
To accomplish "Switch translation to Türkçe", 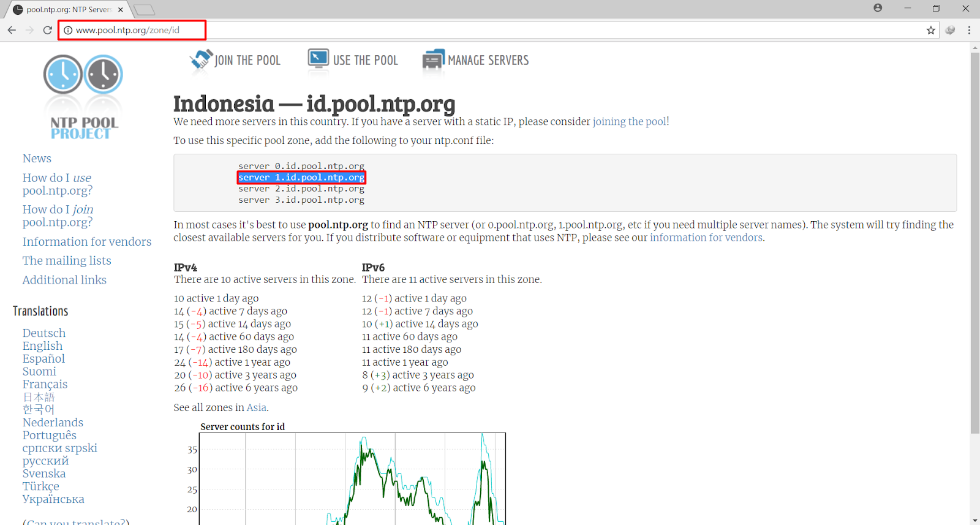I will (x=41, y=486).
